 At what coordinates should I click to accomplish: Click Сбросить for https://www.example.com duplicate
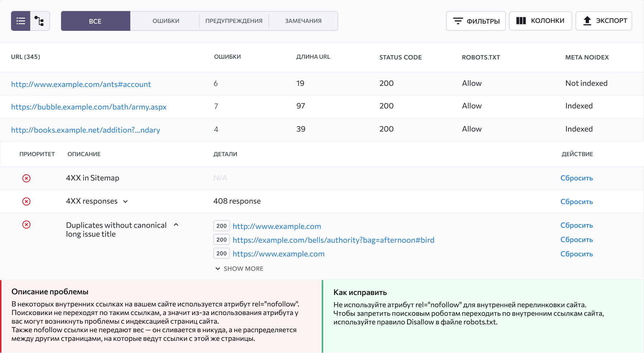click(x=577, y=254)
